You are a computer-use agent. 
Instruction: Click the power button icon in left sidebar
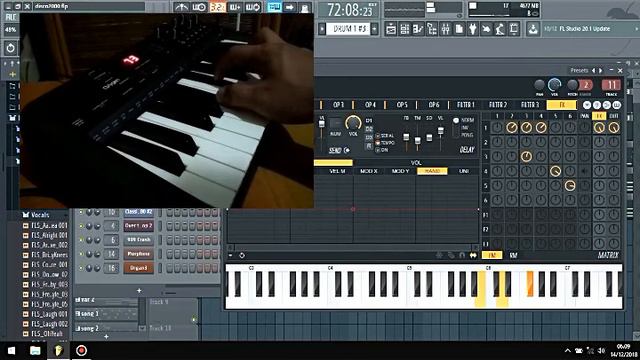point(10,48)
